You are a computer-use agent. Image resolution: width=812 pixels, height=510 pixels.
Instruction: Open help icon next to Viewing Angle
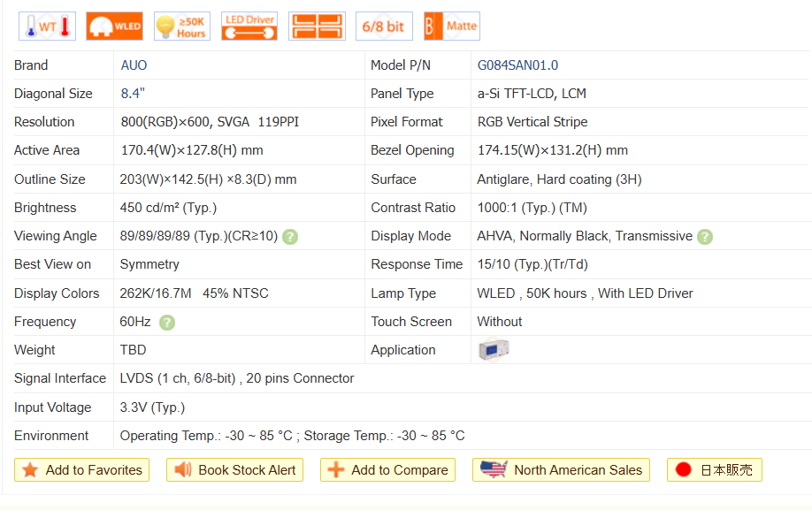tap(290, 237)
